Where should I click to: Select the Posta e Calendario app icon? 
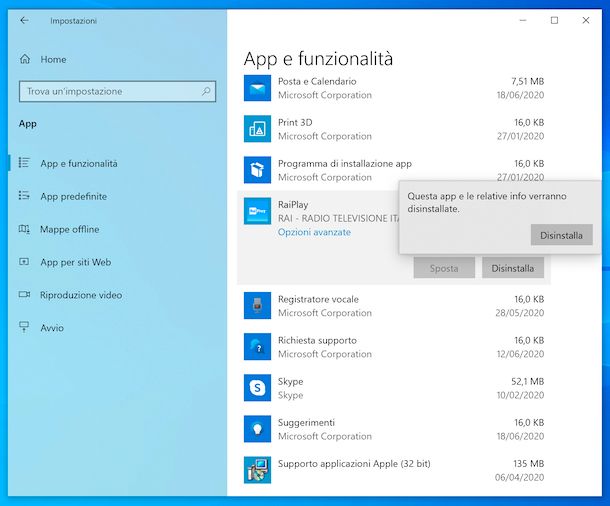[x=257, y=88]
